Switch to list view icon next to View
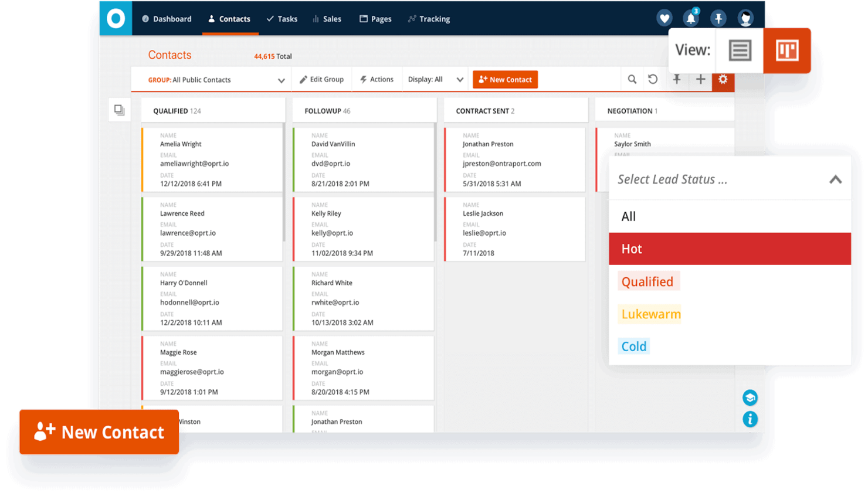 (x=740, y=50)
